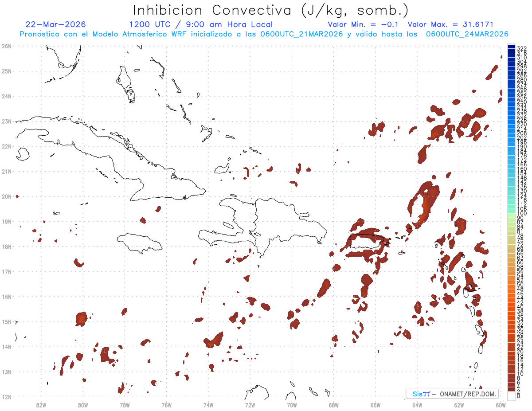The width and height of the screenshot is (532, 411).
Task: Select the 22-Mar-2026 date label
Action: click(x=56, y=24)
